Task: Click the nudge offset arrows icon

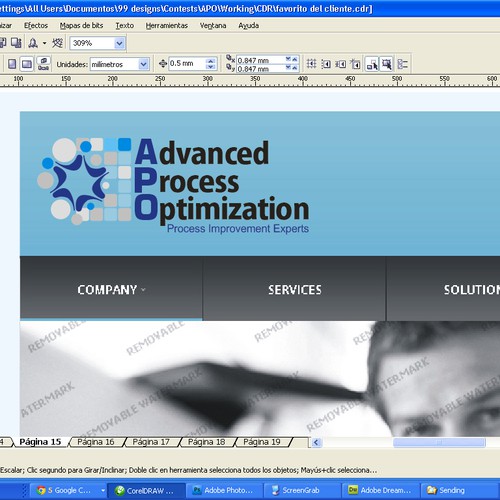Action: coord(163,63)
